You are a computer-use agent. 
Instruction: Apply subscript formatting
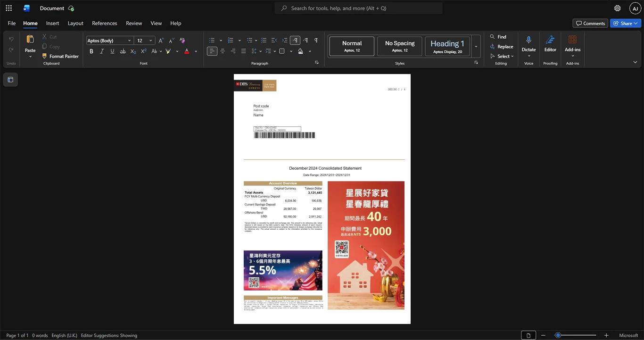[x=133, y=51]
